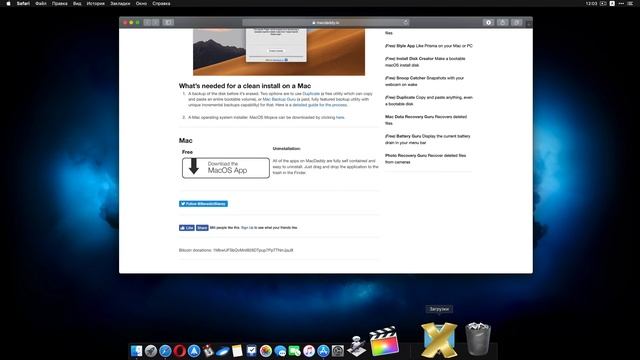Open Notification Center from the menu bar
Screen dimensions: 640x360
pos(630,3)
